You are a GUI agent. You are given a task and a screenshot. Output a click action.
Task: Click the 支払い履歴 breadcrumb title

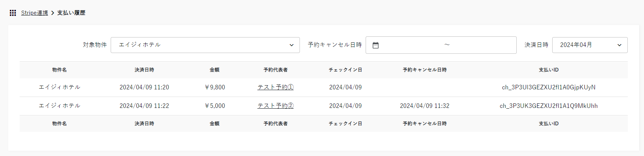tap(71, 13)
